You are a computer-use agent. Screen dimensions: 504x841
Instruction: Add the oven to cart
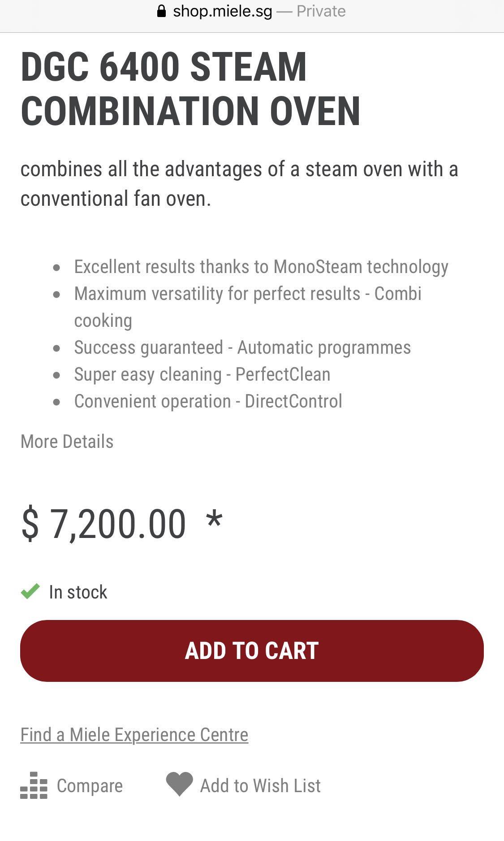(252, 651)
